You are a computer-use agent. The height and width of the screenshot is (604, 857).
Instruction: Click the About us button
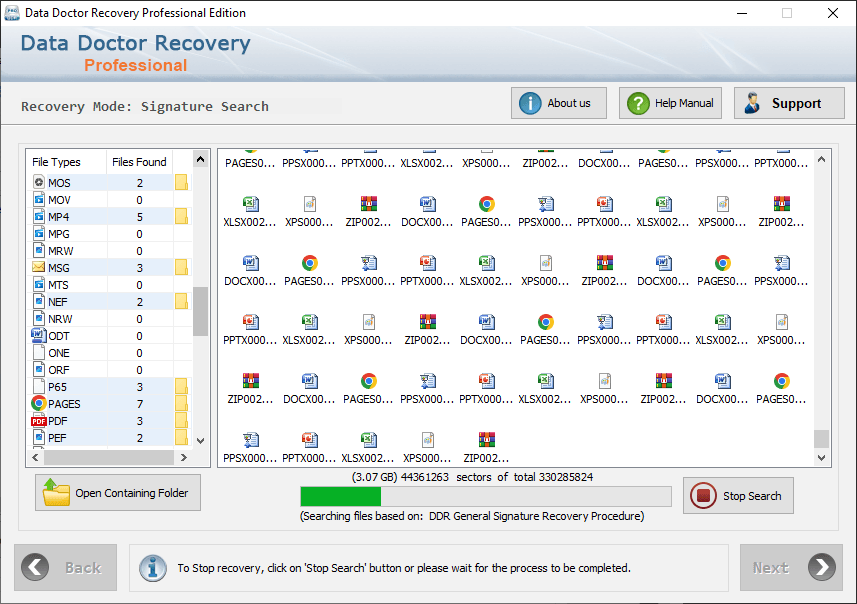coord(559,103)
